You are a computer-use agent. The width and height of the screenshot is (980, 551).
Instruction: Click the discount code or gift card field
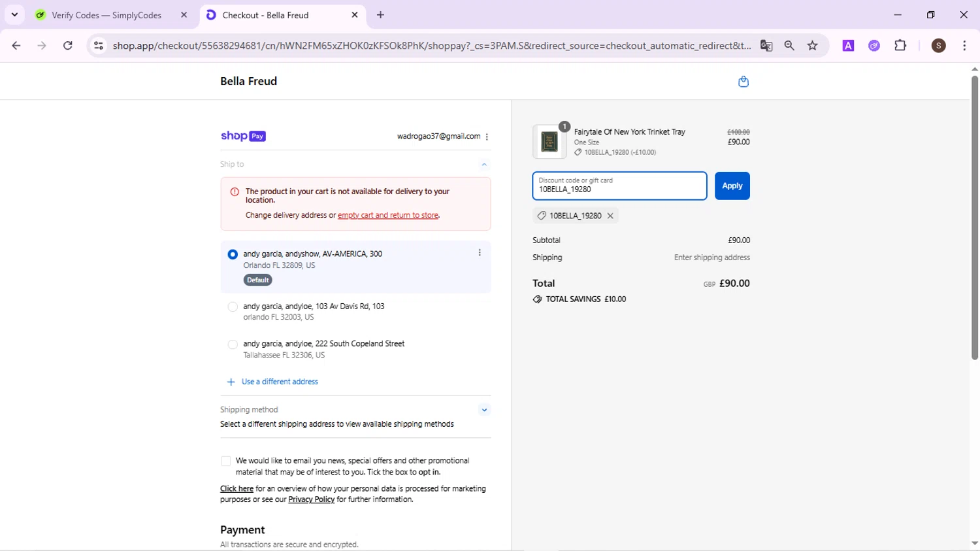click(x=619, y=186)
